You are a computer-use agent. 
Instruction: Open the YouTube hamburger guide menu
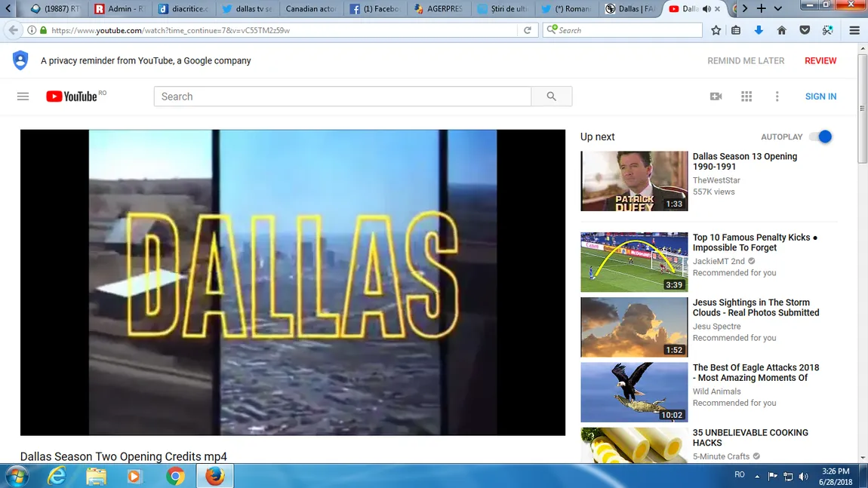[x=23, y=97]
